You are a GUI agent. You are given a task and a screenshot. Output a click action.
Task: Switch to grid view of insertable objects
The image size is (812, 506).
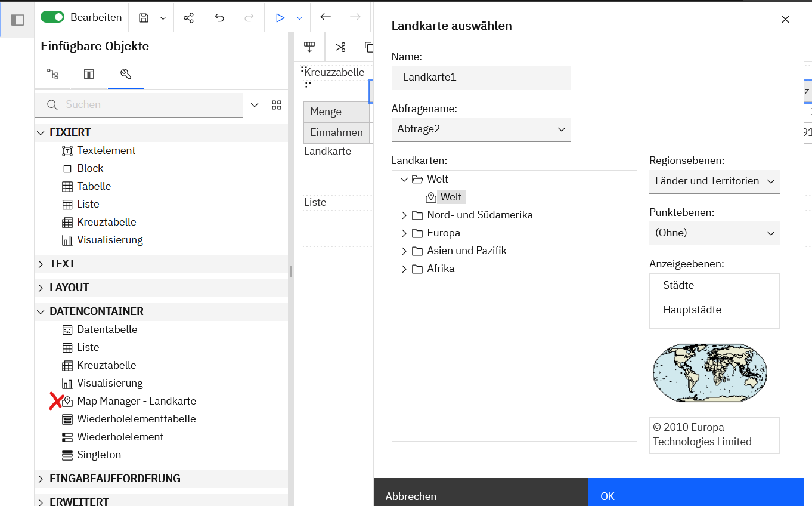(277, 105)
